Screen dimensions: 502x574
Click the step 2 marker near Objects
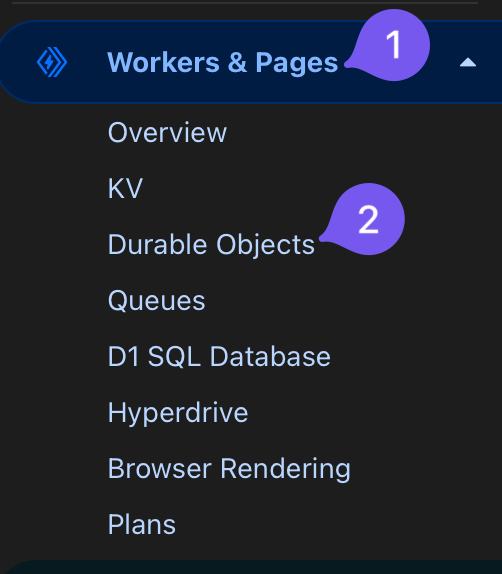[365, 219]
